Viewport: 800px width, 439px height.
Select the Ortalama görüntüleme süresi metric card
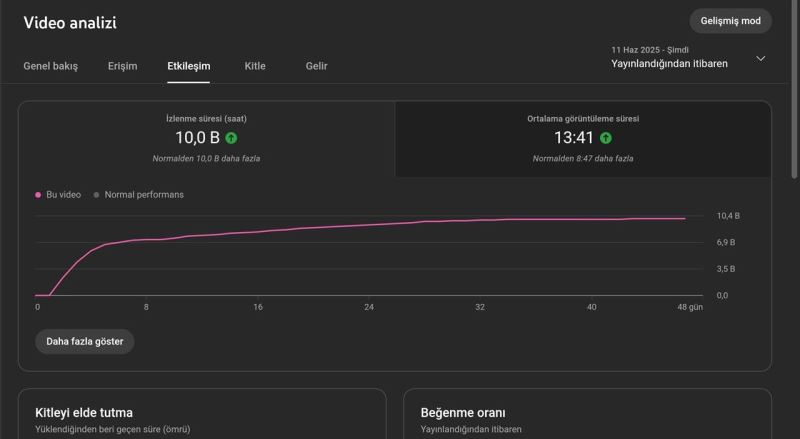coord(583,138)
